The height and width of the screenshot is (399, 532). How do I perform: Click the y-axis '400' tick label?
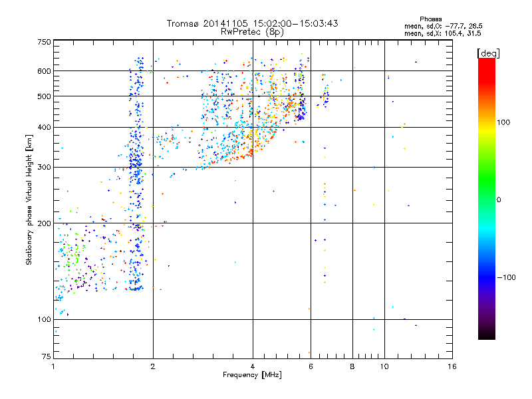pyautogui.click(x=44, y=128)
